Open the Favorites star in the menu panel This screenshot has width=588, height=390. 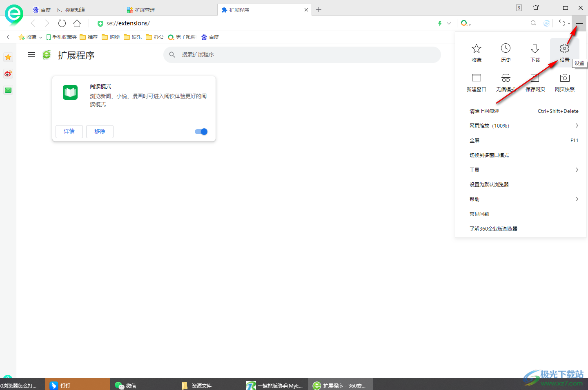pyautogui.click(x=477, y=52)
